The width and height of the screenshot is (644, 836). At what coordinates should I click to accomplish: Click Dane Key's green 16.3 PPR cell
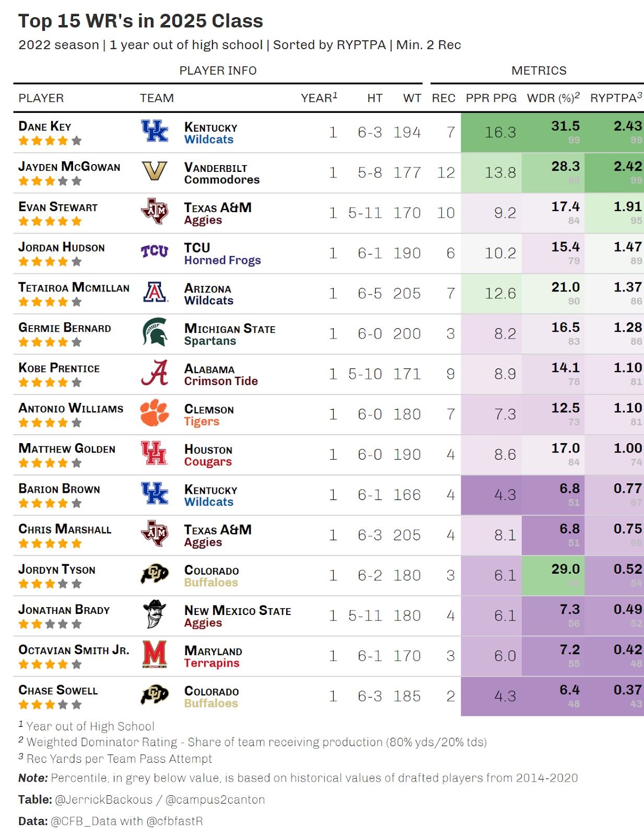pos(491,133)
